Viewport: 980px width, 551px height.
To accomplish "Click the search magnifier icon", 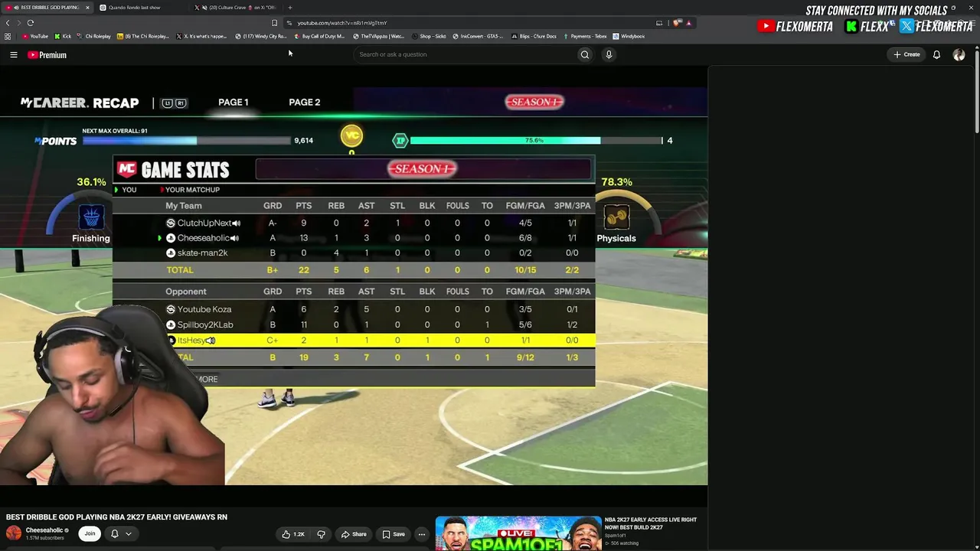I will coord(585,54).
